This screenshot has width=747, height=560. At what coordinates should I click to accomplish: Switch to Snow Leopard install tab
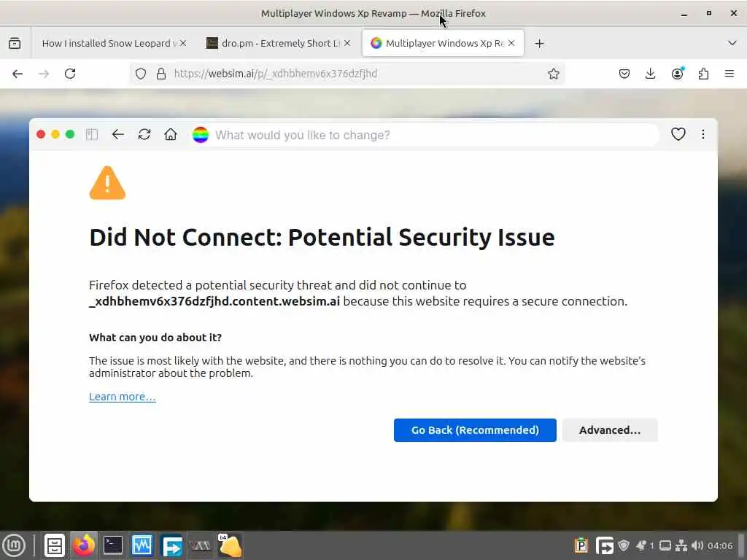[108, 43]
